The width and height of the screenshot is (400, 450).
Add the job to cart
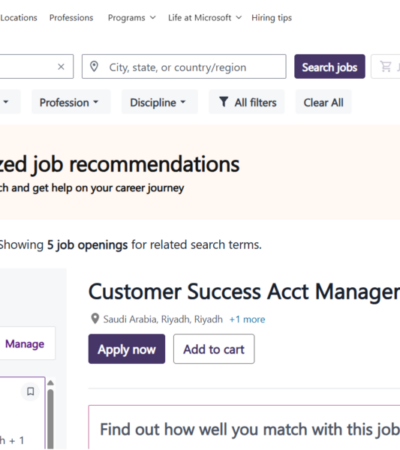(x=214, y=349)
